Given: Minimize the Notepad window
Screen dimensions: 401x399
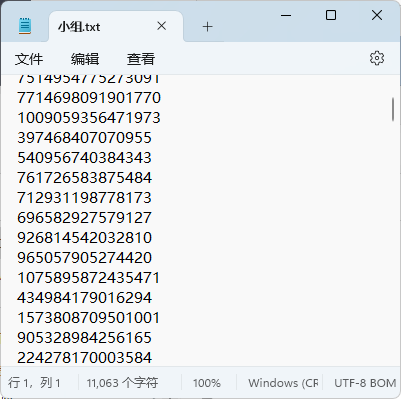Looking at the screenshot, I should [x=286, y=15].
